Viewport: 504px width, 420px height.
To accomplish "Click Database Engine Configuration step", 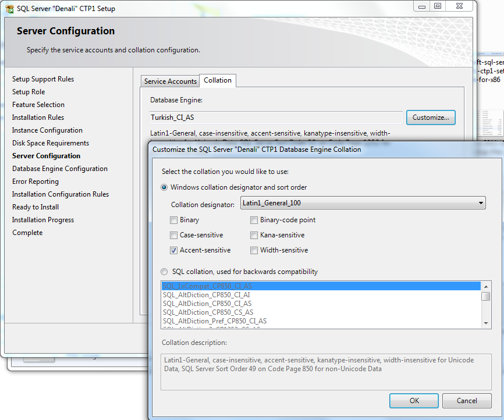I will pyautogui.click(x=60, y=169).
